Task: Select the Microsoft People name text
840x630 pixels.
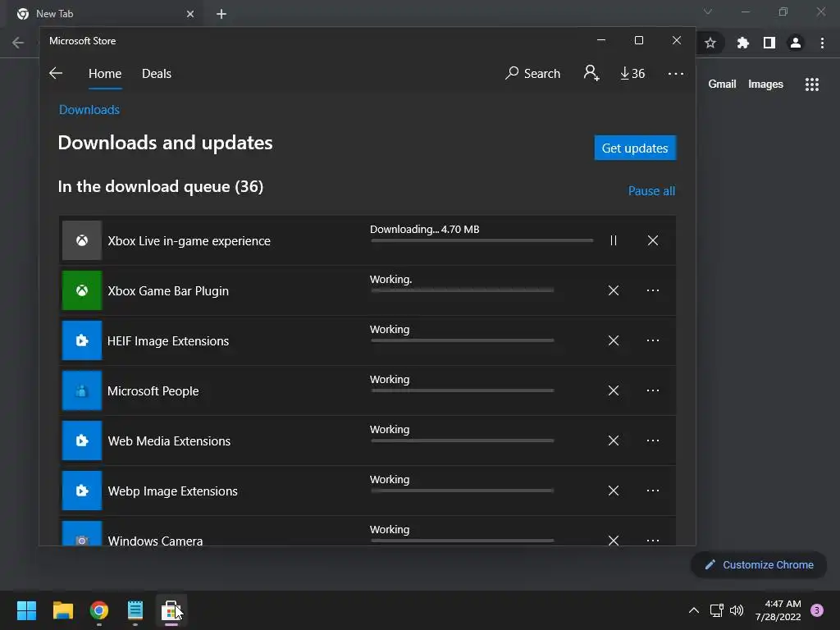Action: 153,391
